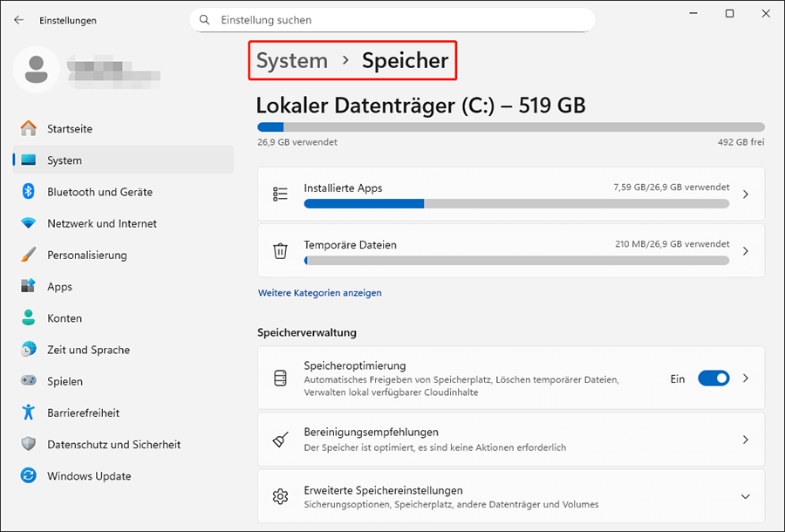Screen dimensions: 785x532
Task: Open Speicheroptimierung settings chevron
Action: 745,379
